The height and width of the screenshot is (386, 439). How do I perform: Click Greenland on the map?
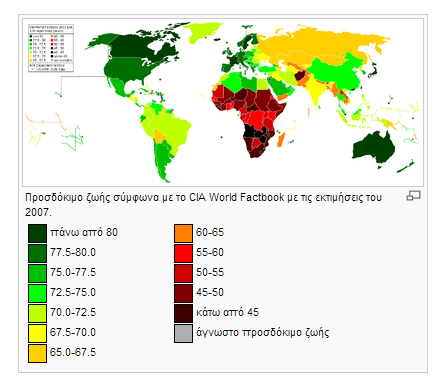[201, 32]
